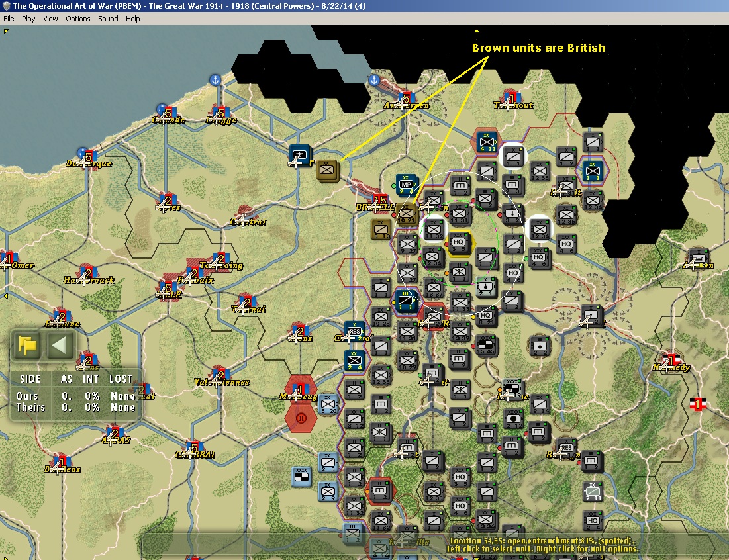
Task: Click the red Maubeuge fort hex marked II
Action: coord(301,418)
